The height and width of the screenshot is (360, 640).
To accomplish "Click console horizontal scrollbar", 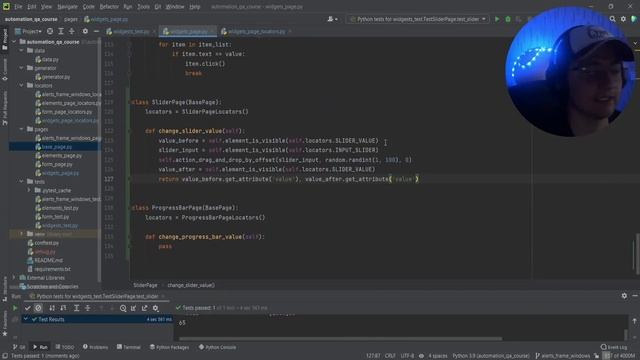I will [341, 338].
